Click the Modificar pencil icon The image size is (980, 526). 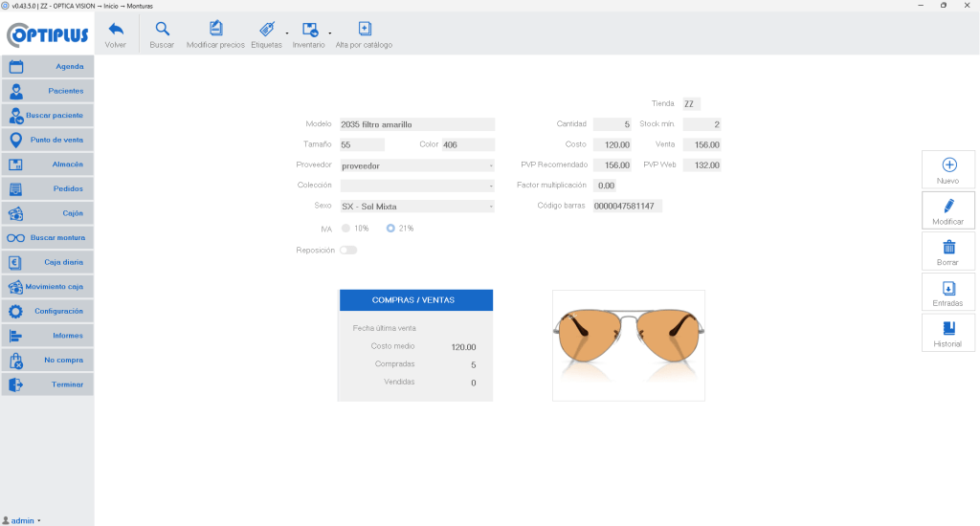click(948, 206)
